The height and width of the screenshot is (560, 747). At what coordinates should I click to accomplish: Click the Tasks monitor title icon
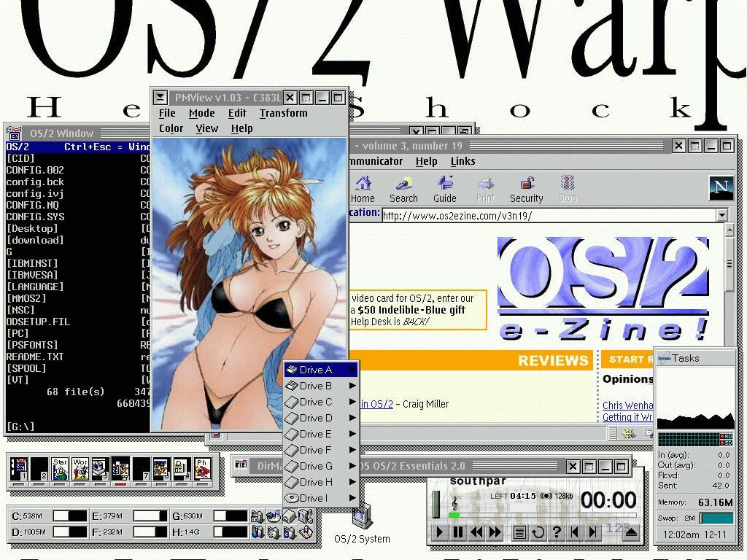pyautogui.click(x=664, y=359)
